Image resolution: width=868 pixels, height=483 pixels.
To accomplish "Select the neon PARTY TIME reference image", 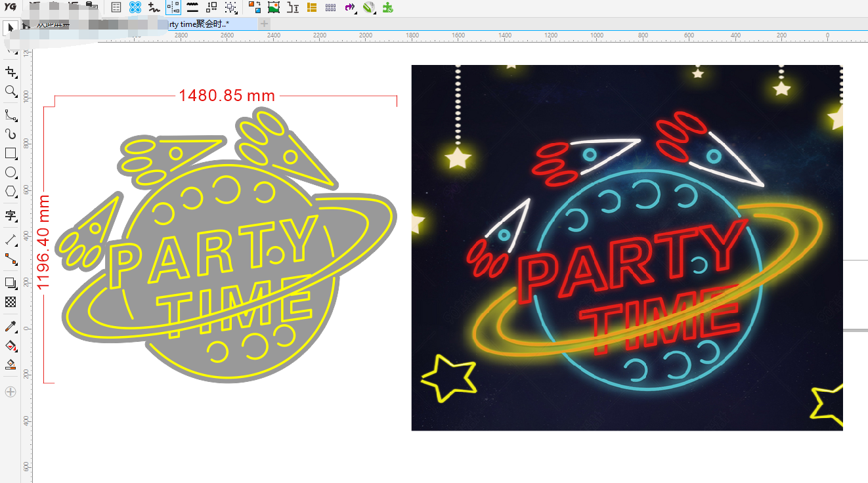I will pos(627,247).
